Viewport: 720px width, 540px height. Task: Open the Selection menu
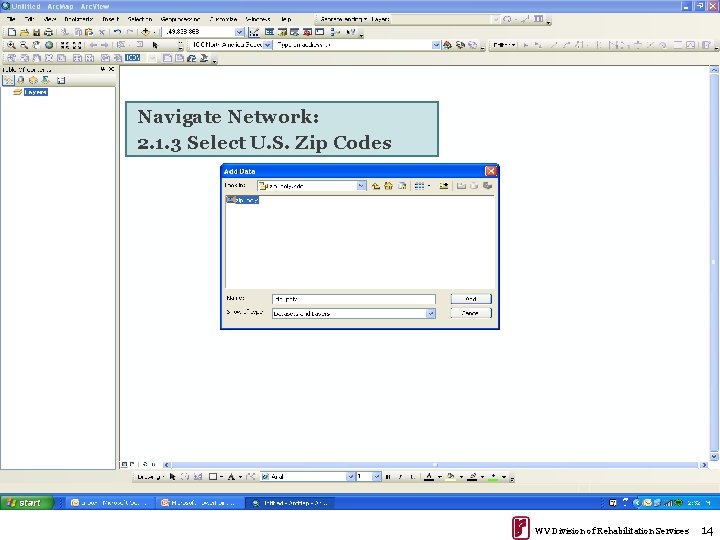click(x=140, y=19)
